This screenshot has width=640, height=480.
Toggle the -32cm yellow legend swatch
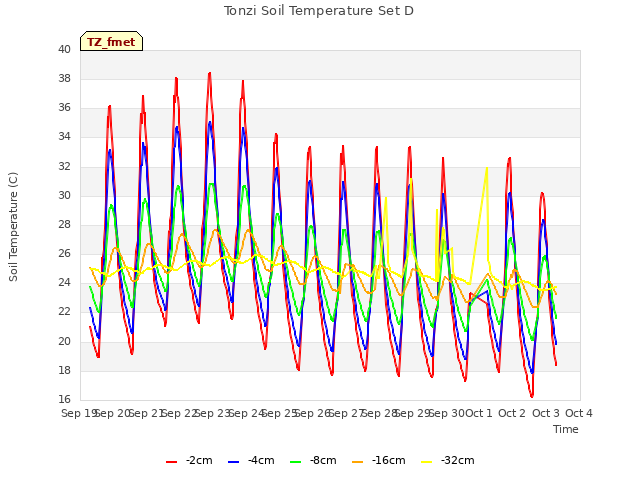click(427, 461)
